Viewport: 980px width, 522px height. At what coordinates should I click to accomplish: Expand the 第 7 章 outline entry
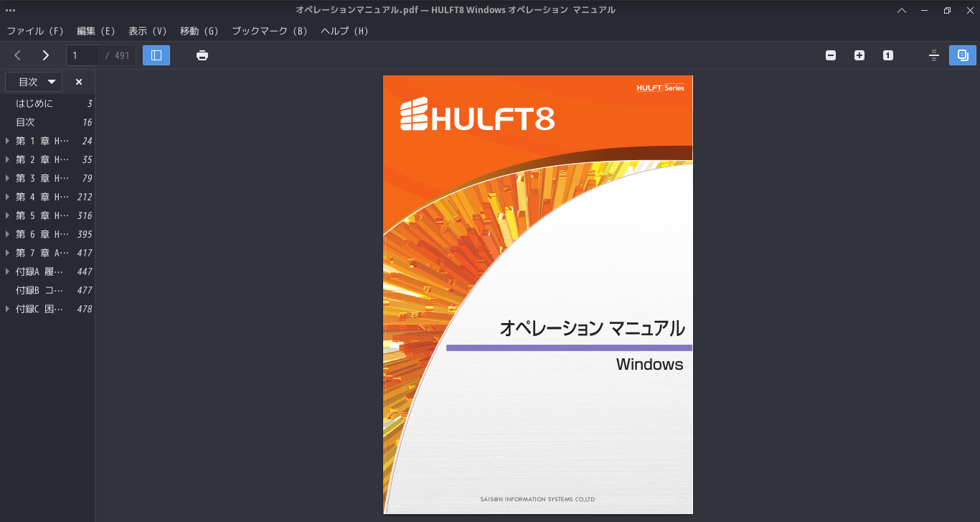8,253
